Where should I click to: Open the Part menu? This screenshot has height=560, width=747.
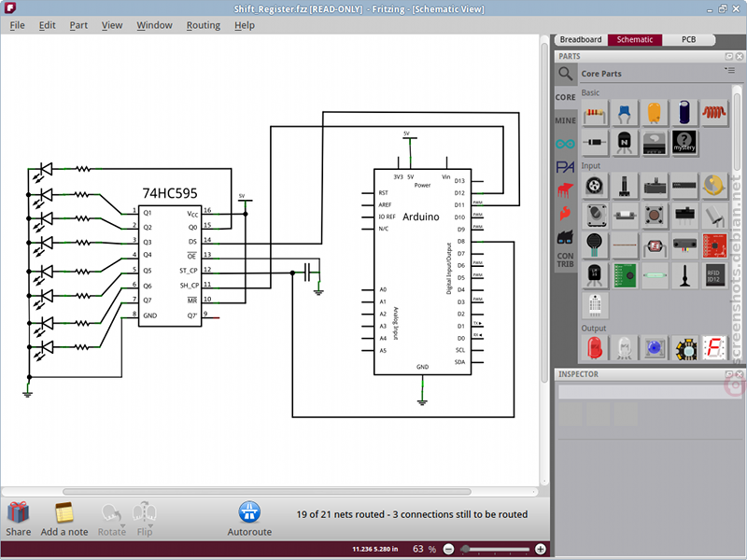(78, 25)
